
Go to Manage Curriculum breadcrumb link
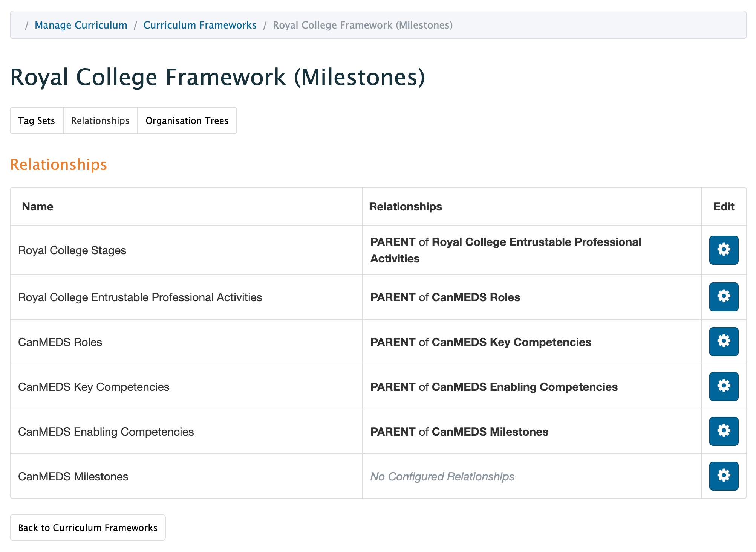coord(81,25)
